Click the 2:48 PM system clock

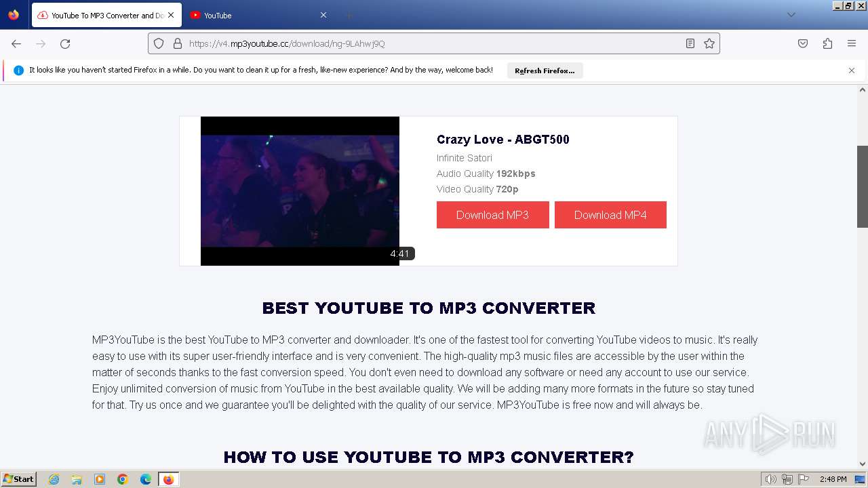click(833, 479)
